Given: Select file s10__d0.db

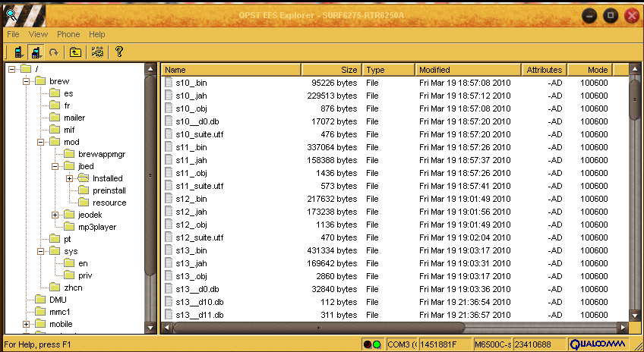Looking at the screenshot, I should [197, 121].
